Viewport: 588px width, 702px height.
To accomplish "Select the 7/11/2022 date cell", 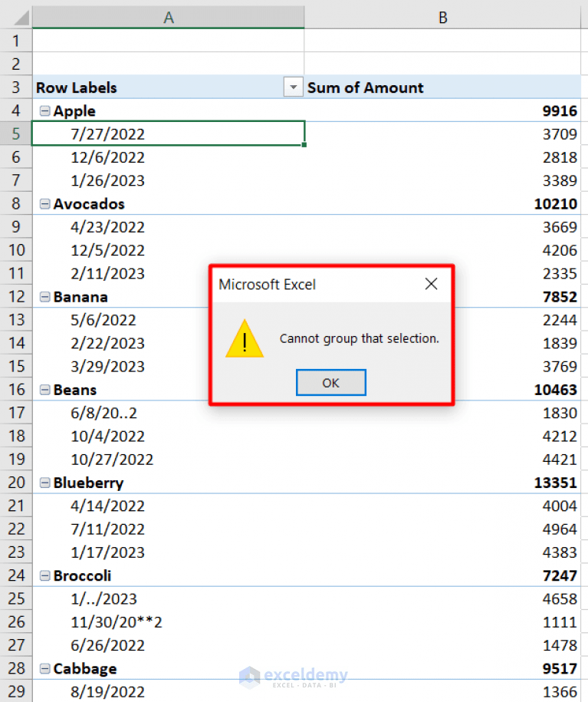I will (168, 529).
